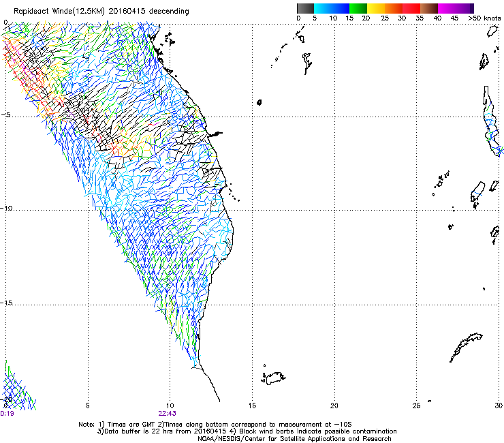
Task: Click the gray 0–5 knots legend color segment
Action: (x=305, y=8)
